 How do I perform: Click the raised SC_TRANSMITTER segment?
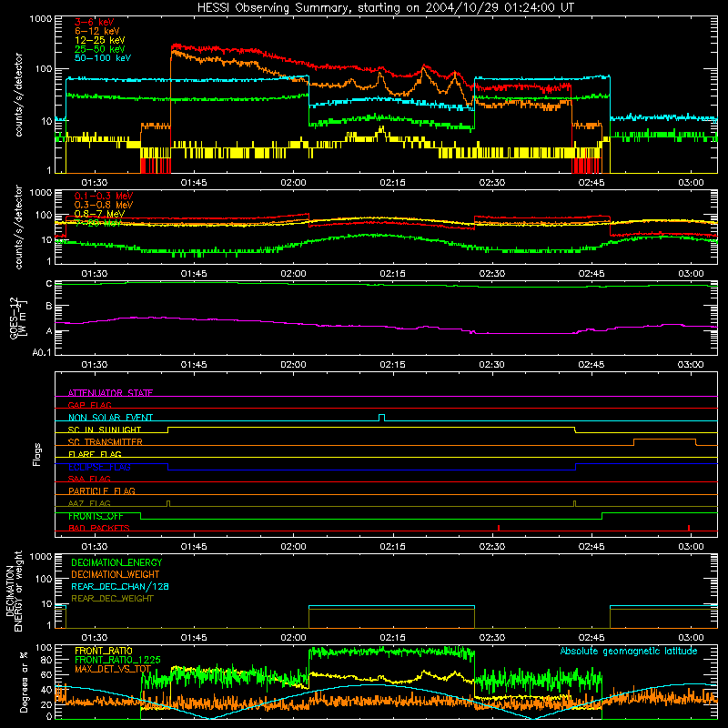pyautogui.click(x=665, y=440)
